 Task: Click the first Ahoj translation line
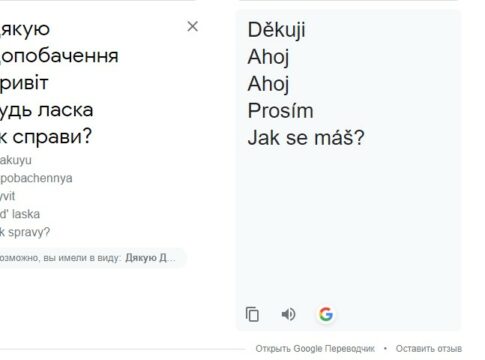(268, 57)
